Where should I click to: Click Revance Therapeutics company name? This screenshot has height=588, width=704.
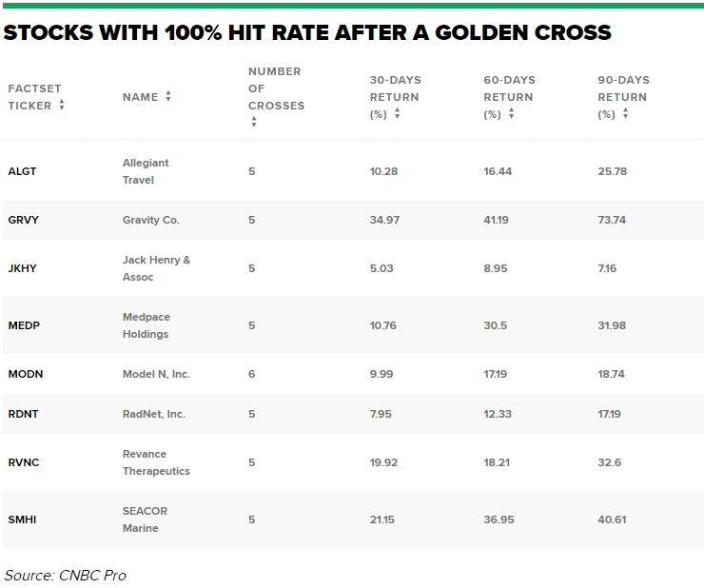click(x=156, y=462)
